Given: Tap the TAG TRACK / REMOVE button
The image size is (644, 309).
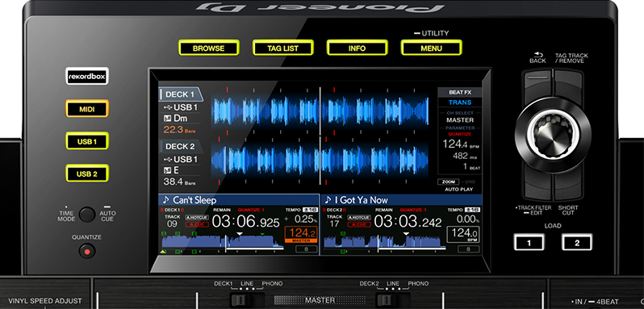Looking at the screenshot, I should pos(568,84).
